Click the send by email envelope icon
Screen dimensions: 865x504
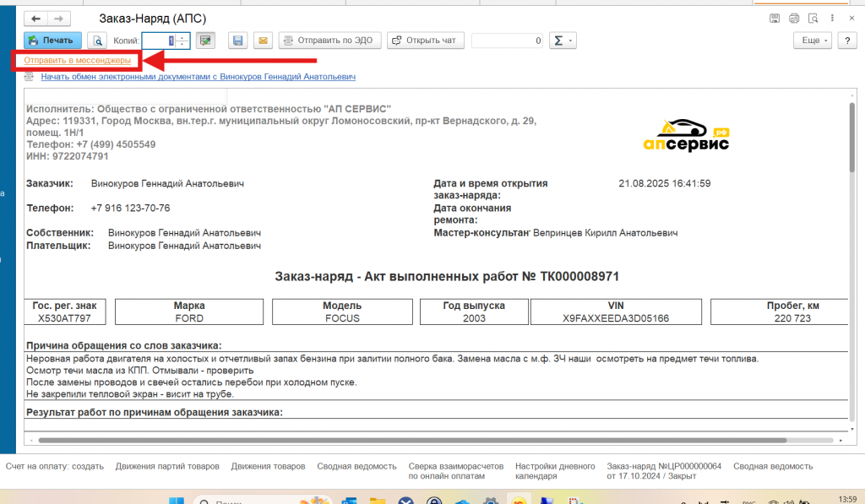(262, 41)
